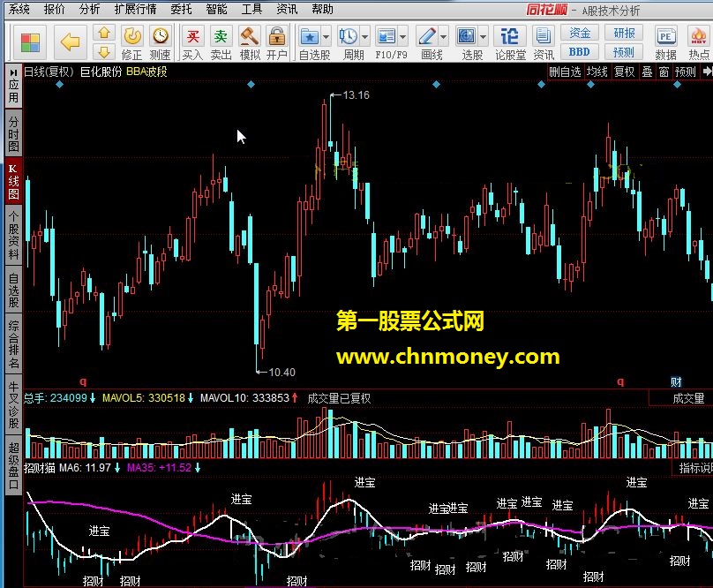Open the 委托 menu

pos(181,9)
